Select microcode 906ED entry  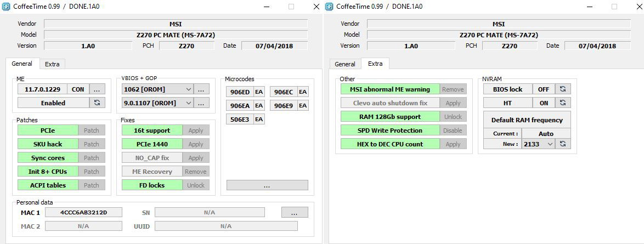[240, 92]
